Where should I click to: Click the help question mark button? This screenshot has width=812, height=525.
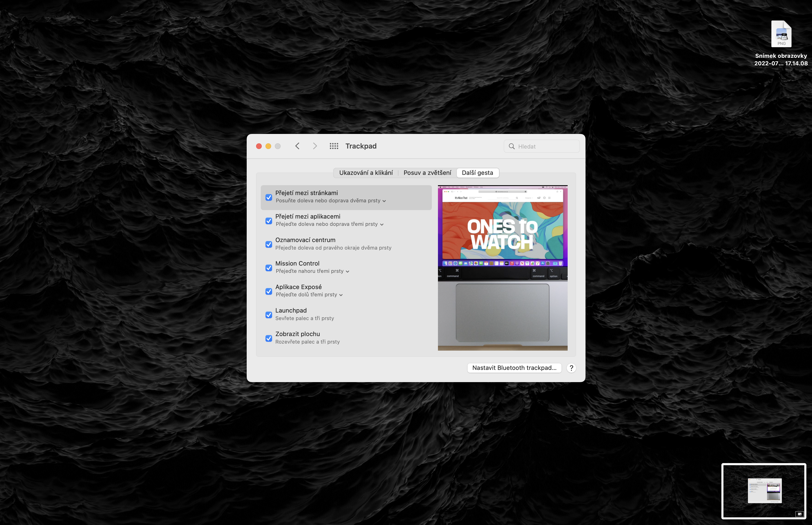(571, 368)
